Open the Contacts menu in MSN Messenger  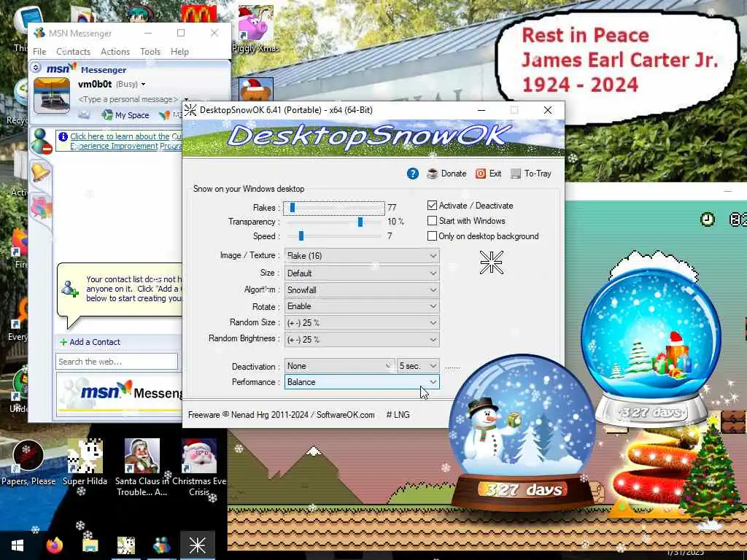(73, 52)
